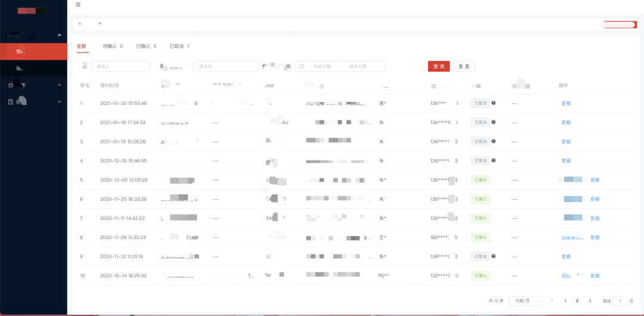Switch to the 已取消 7 tab

[x=179, y=47]
